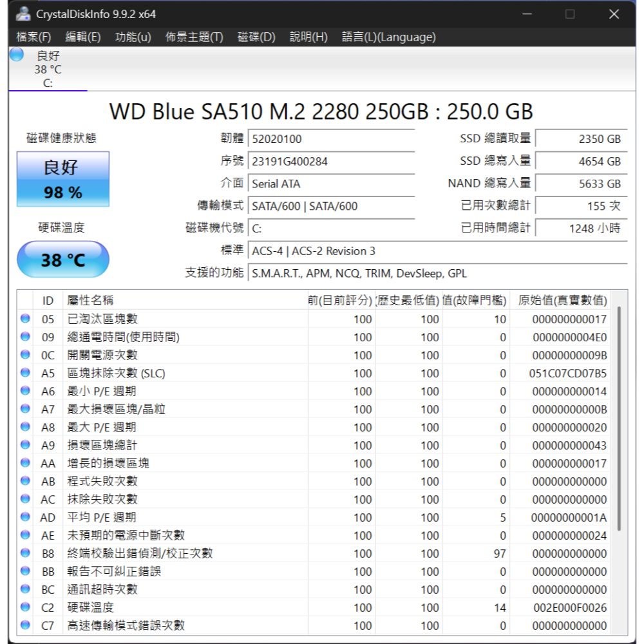644x644 pixels.
Task: Click status orb for attribute C7 高速傳輸模式錯誤次數
Action: (25, 625)
